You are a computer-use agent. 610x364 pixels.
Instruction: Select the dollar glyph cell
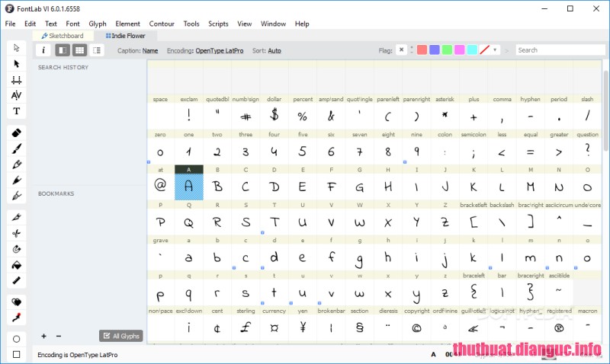[x=274, y=112]
